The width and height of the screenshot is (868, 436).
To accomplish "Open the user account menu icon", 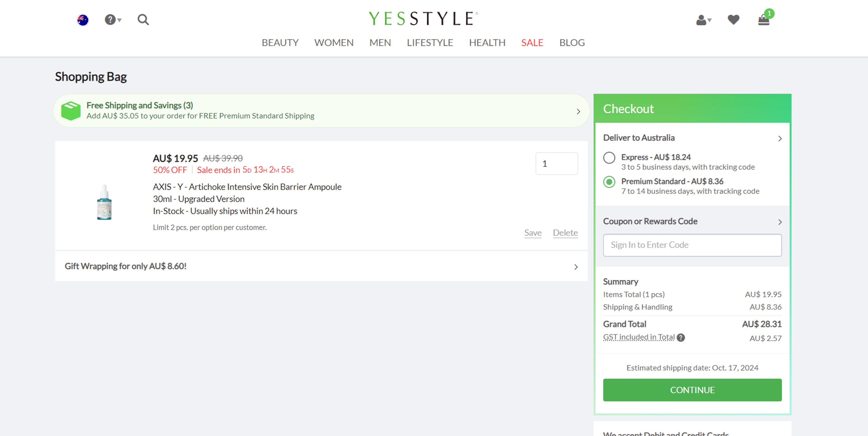I will [704, 20].
